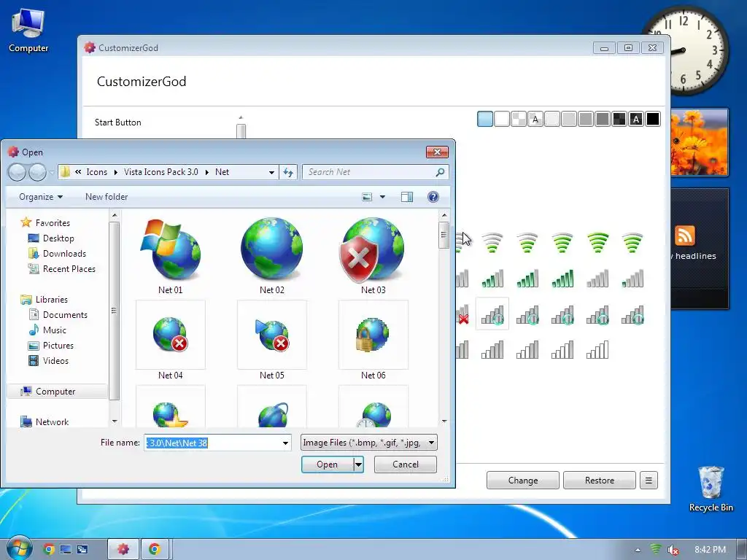
Task: Open Recent Places in sidebar
Action: click(61, 268)
